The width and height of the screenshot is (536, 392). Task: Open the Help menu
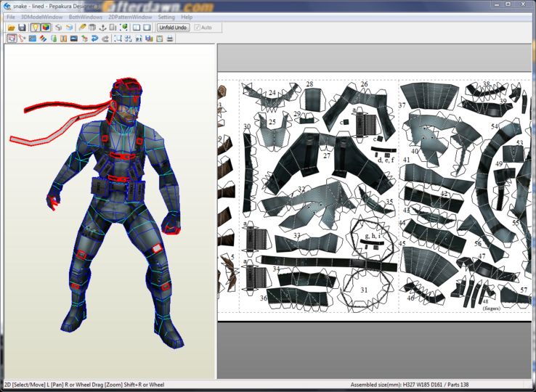pos(187,17)
